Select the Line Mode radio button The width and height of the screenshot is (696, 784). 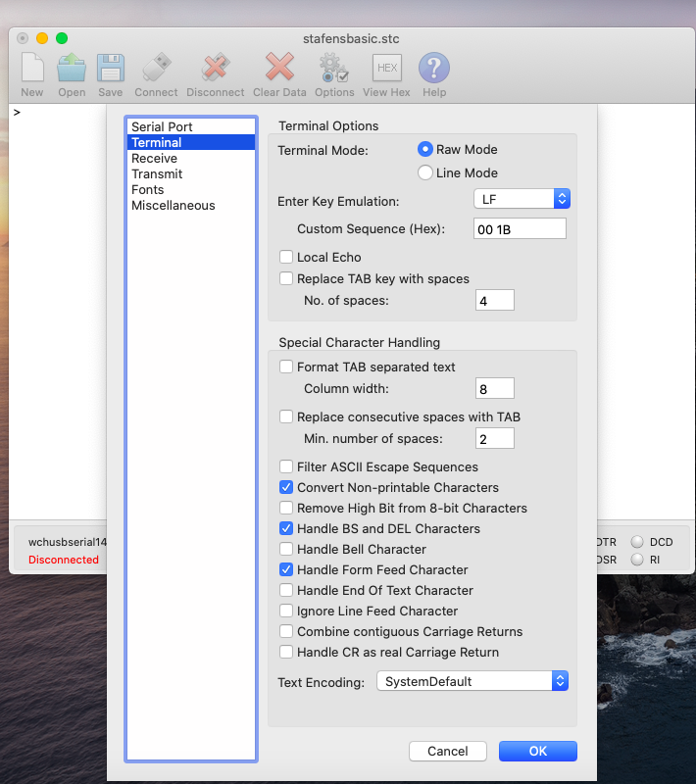[425, 173]
